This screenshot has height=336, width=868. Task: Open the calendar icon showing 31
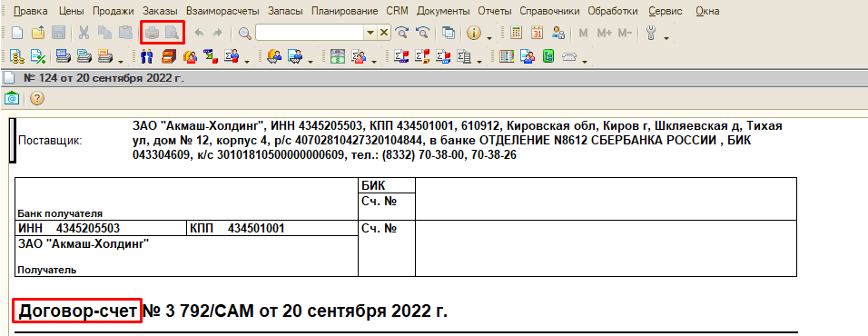pos(537,33)
